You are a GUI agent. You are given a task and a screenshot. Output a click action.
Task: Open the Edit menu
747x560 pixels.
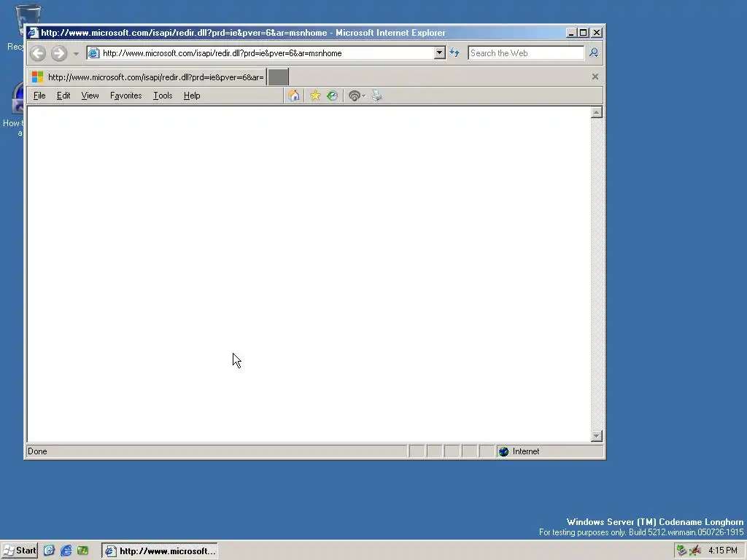tap(63, 96)
